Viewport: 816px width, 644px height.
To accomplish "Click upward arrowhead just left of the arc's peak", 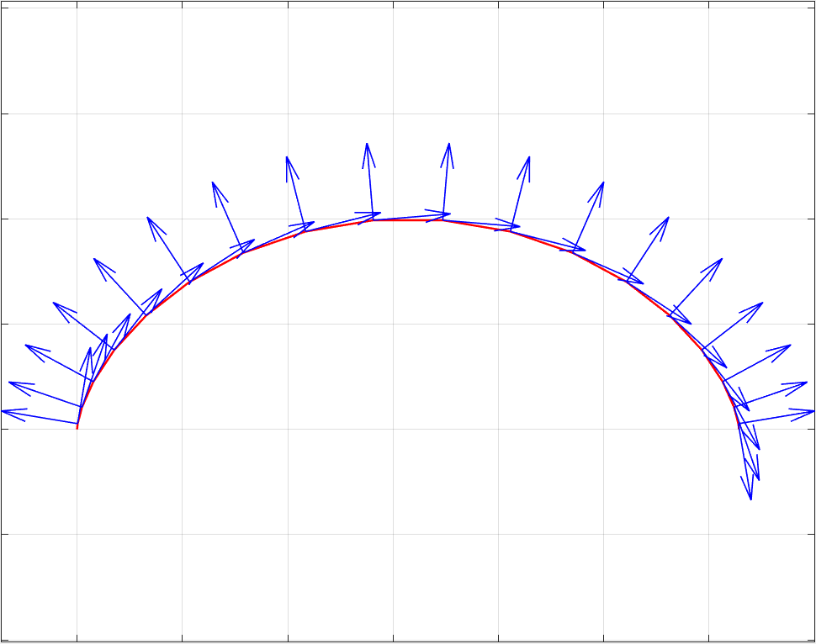I will coord(368,146).
